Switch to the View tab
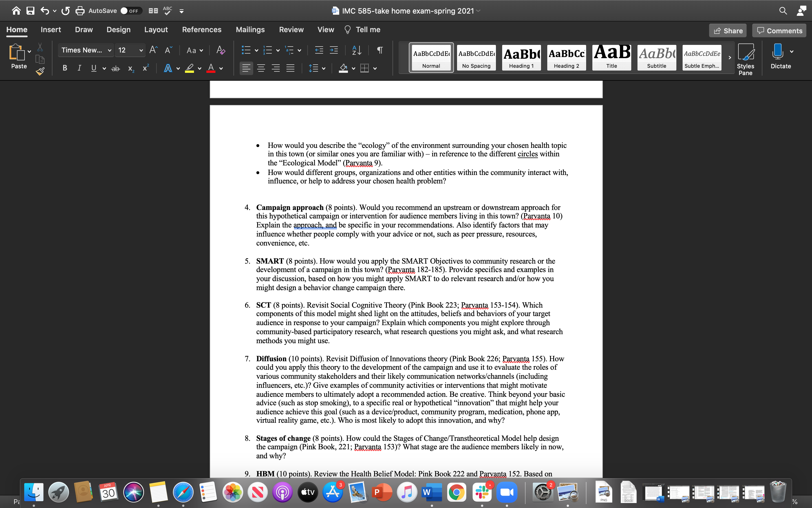812x508 pixels. [x=326, y=30]
